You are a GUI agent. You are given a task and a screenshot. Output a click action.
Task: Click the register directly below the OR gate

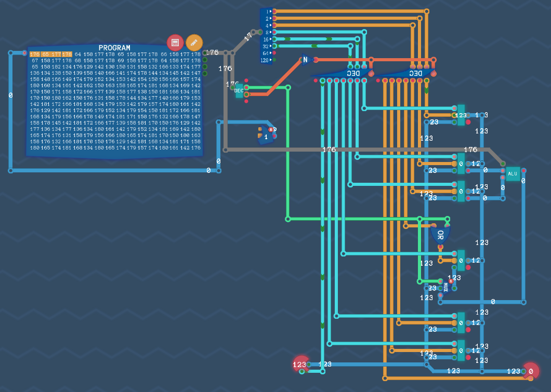coord(461,260)
